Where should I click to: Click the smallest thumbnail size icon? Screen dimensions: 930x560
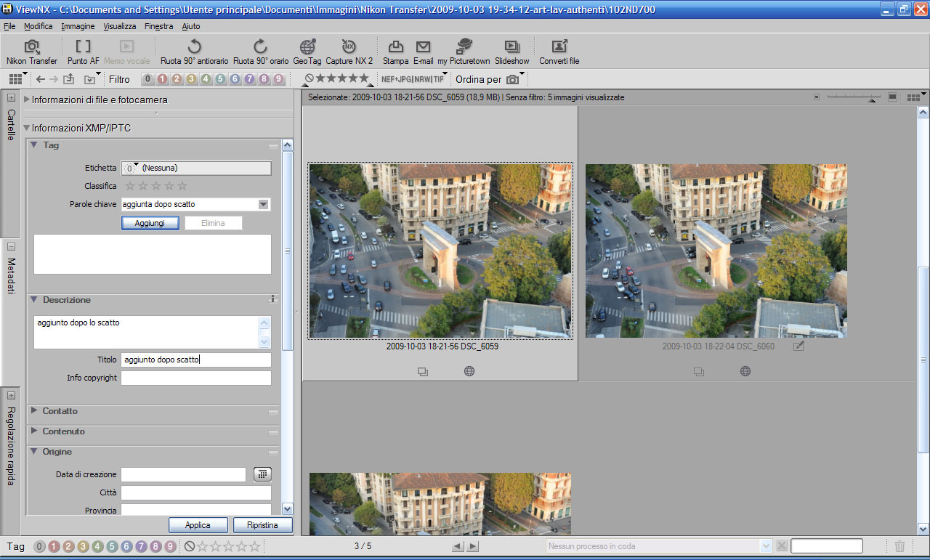click(x=817, y=97)
